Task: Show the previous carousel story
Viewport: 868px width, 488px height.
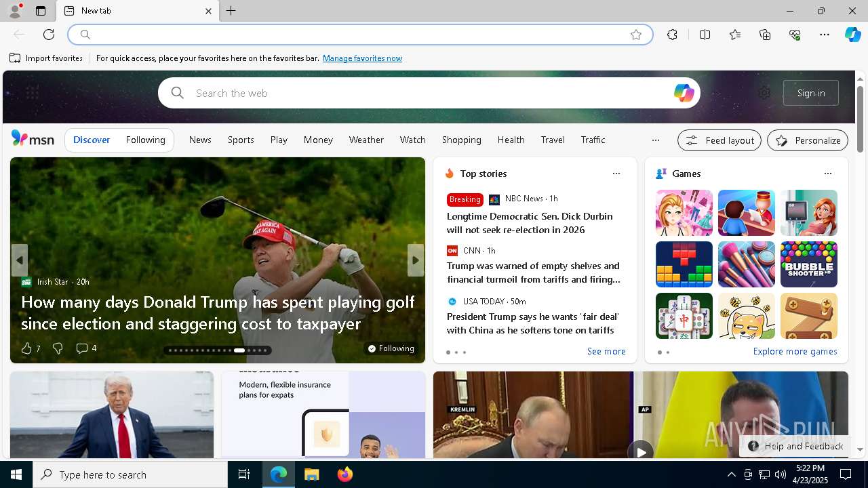Action: (x=20, y=260)
